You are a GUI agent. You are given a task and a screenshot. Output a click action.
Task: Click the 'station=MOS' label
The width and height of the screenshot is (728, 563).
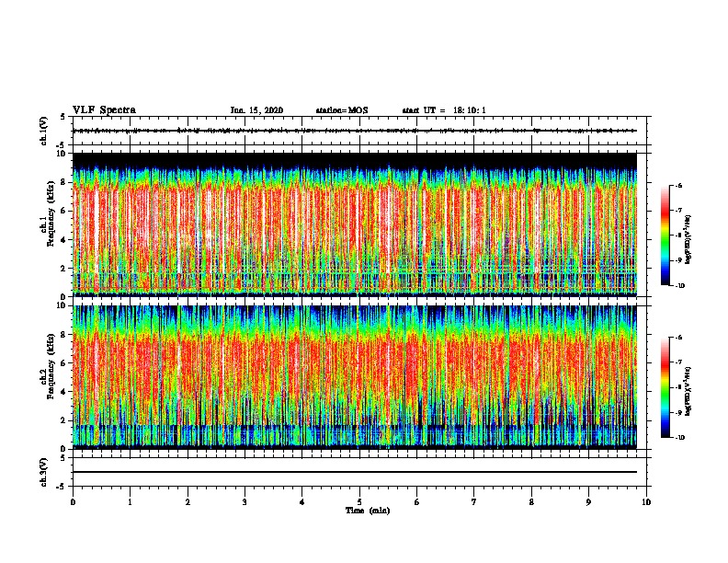tap(342, 110)
